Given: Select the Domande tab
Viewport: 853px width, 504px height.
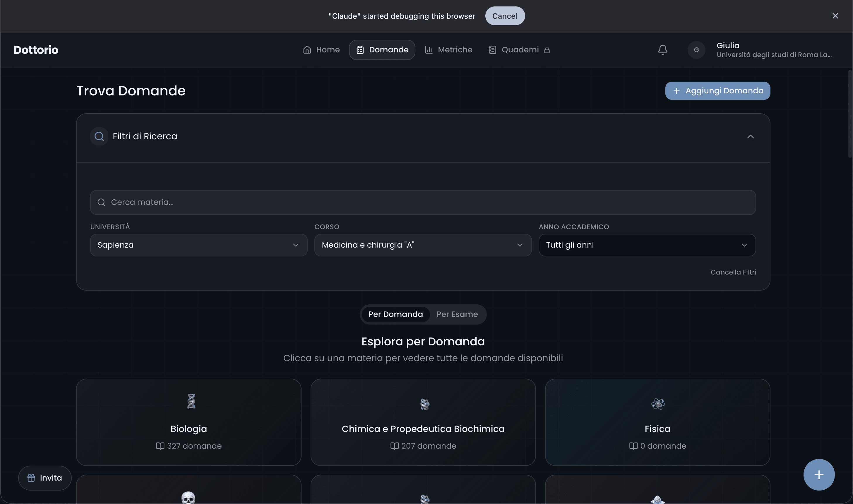Looking at the screenshot, I should (382, 50).
